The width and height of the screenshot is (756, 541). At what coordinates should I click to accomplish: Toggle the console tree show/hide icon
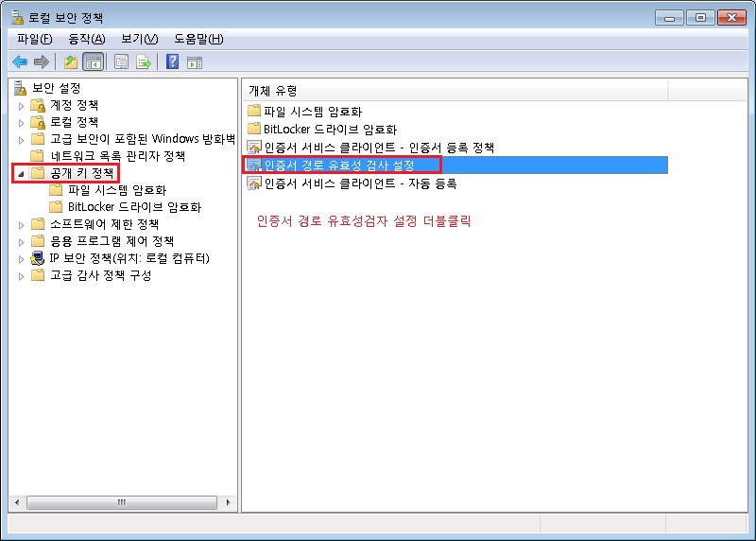(x=94, y=61)
